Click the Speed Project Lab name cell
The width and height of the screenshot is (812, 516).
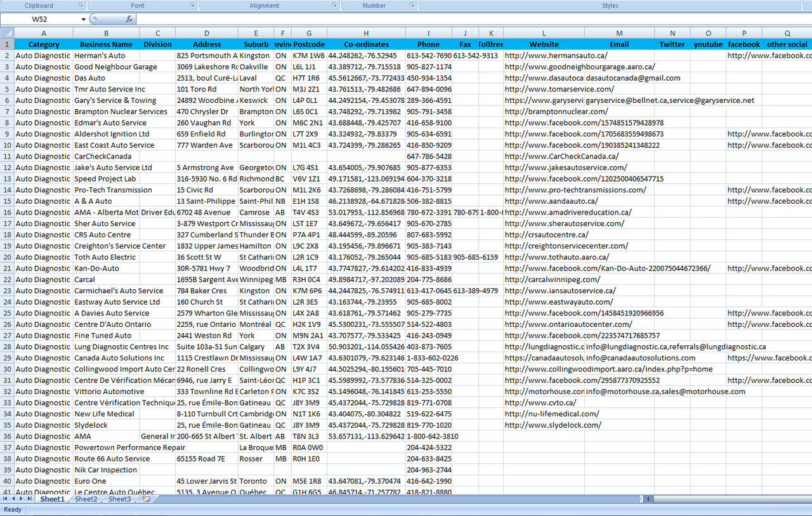pyautogui.click(x=106, y=179)
